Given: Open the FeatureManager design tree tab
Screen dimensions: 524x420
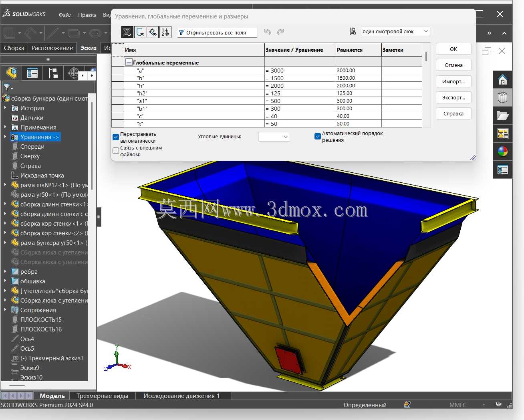Looking at the screenshot, I should coord(12,73).
